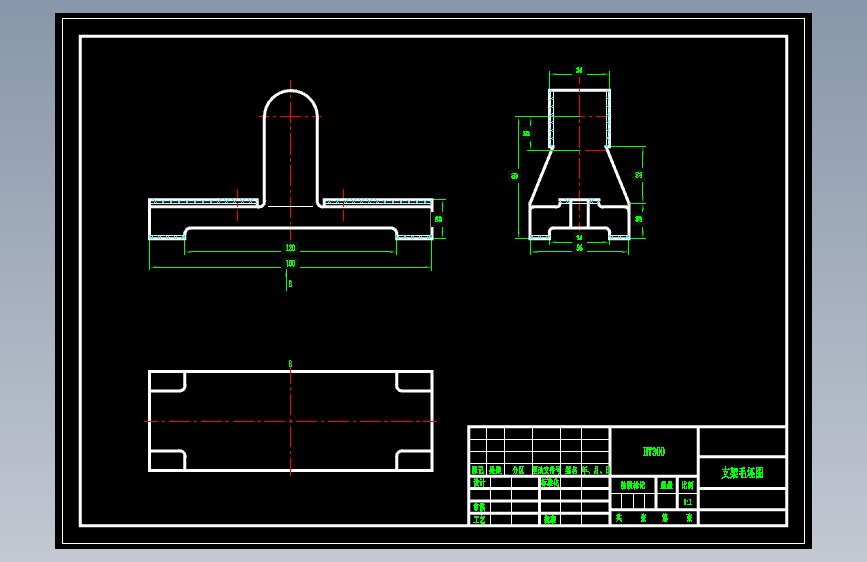The image size is (867, 562).
Task: Select the 签名 signature column header
Action: 571,470
